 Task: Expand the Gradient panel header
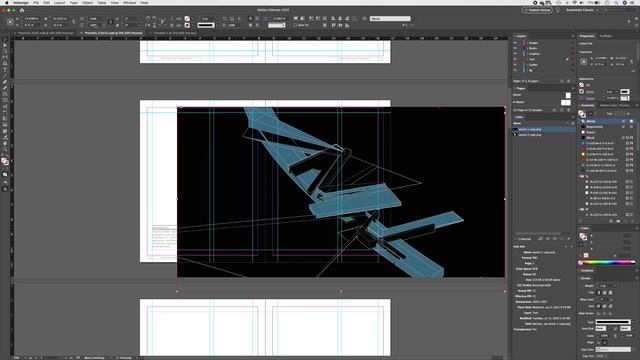(x=587, y=271)
